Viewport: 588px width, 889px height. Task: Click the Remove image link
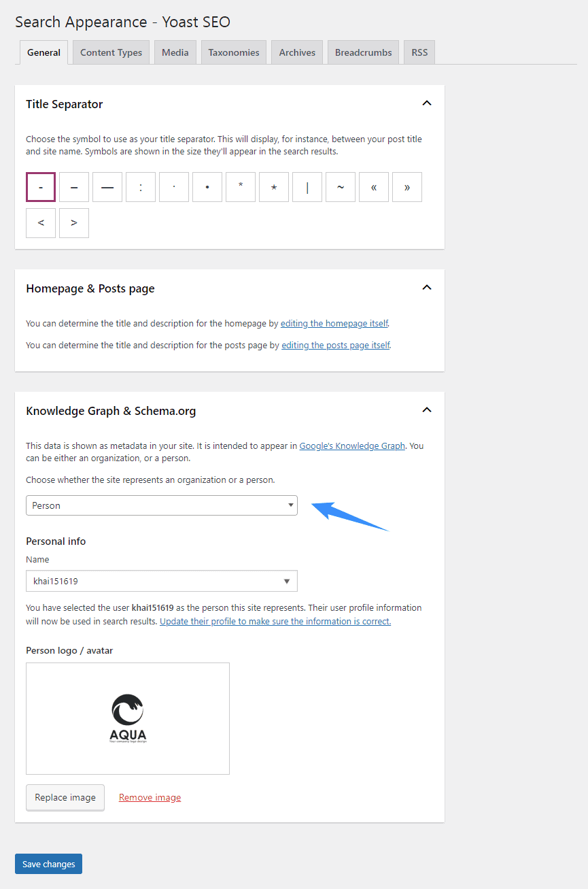click(x=150, y=797)
